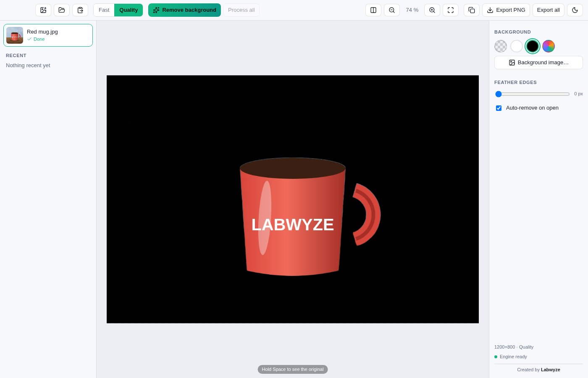588x378 pixels.
Task: Select black background swatch
Action: click(x=533, y=46)
